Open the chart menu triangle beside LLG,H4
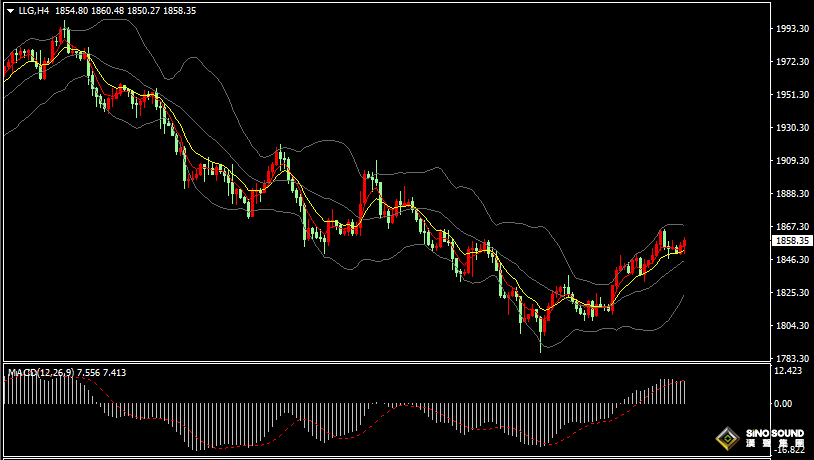This screenshot has width=814, height=460. click(x=10, y=11)
